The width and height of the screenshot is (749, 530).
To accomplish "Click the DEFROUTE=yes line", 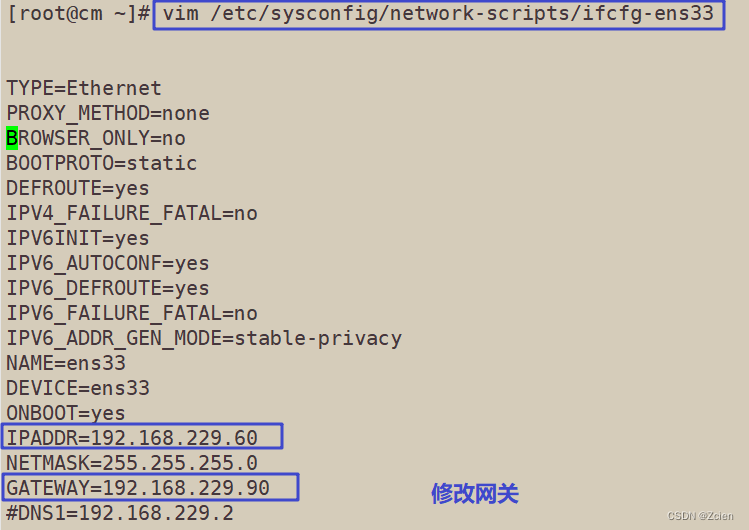I will pyautogui.click(x=78, y=189).
